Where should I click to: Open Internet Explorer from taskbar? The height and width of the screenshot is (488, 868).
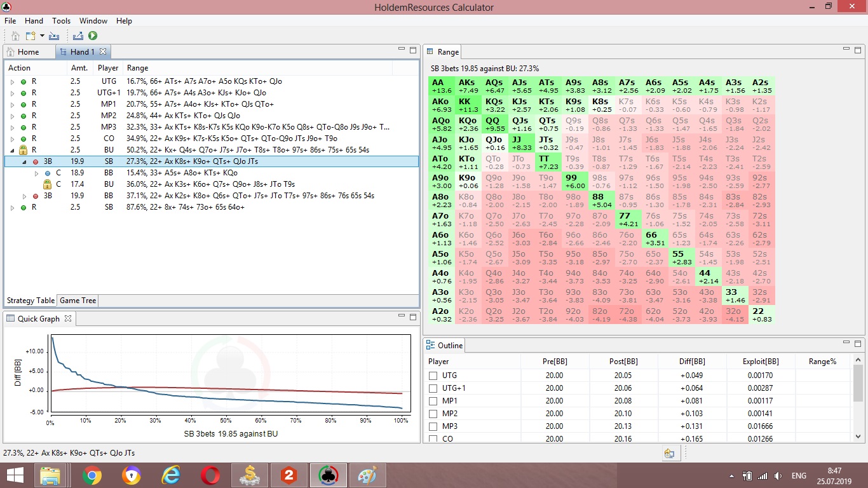(x=171, y=475)
